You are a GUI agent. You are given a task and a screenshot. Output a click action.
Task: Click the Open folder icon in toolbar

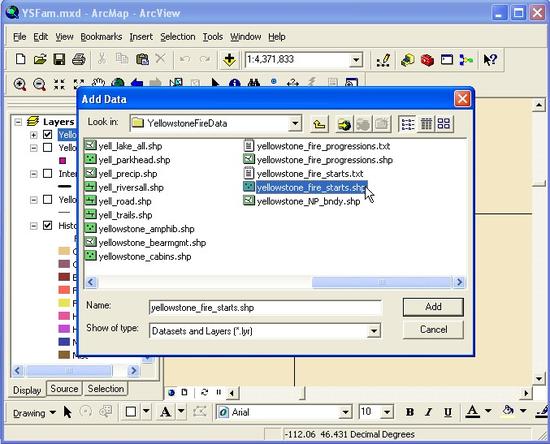coord(40,59)
